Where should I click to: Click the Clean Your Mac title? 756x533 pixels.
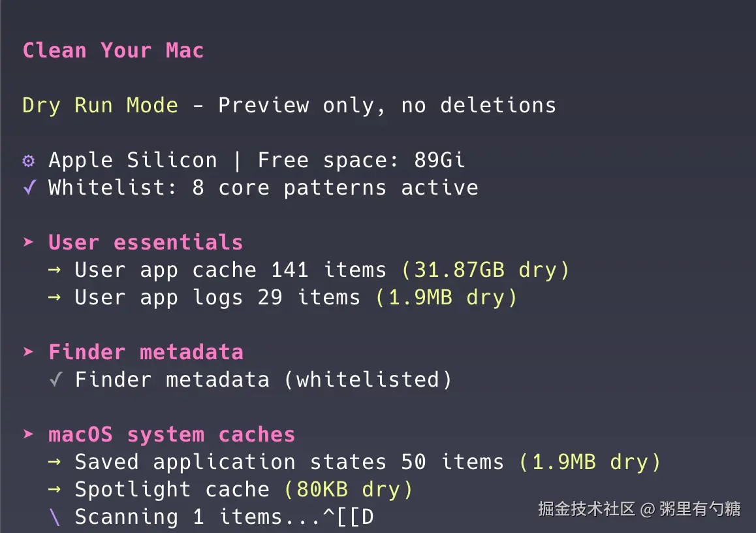(x=113, y=50)
